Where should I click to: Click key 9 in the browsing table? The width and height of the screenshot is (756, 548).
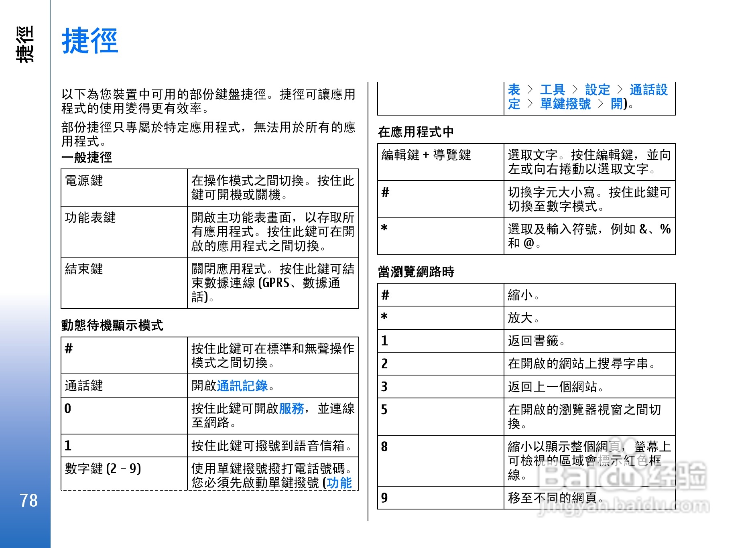(x=441, y=498)
